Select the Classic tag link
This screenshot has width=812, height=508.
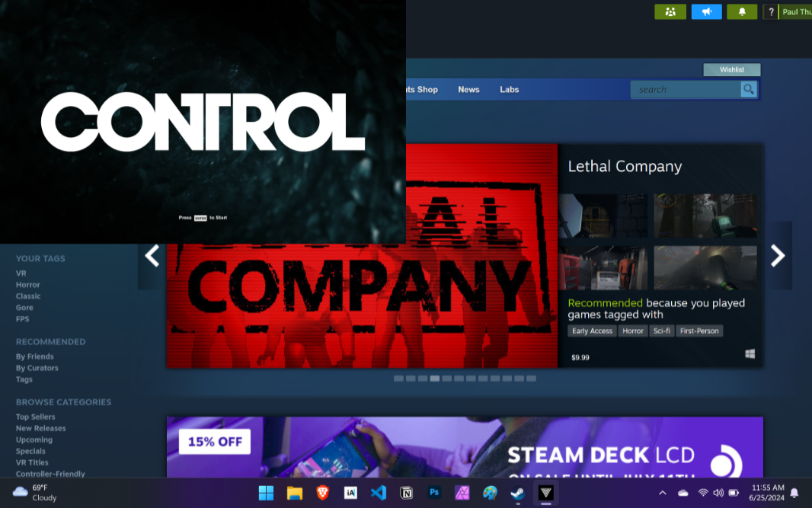pyautogui.click(x=28, y=296)
